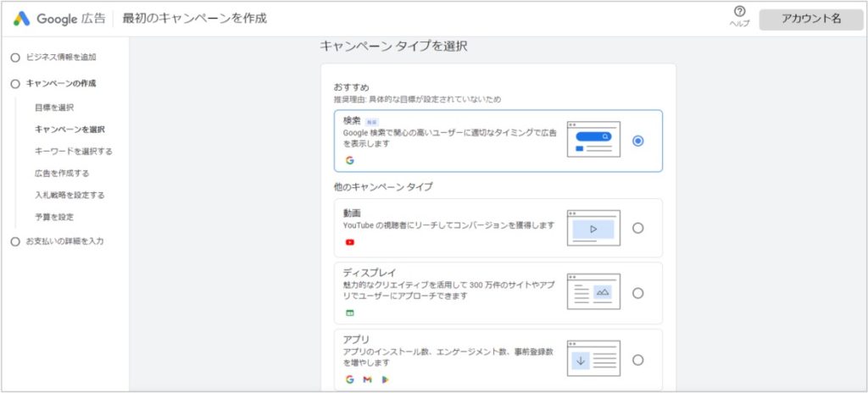Open the 予算を設定 sub-step
The width and height of the screenshot is (868, 393).
tap(54, 217)
